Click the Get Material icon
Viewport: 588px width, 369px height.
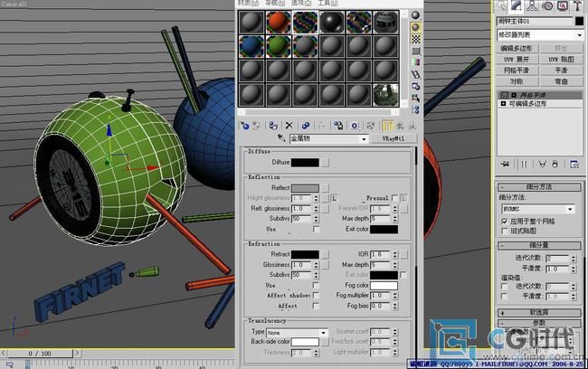coord(244,126)
